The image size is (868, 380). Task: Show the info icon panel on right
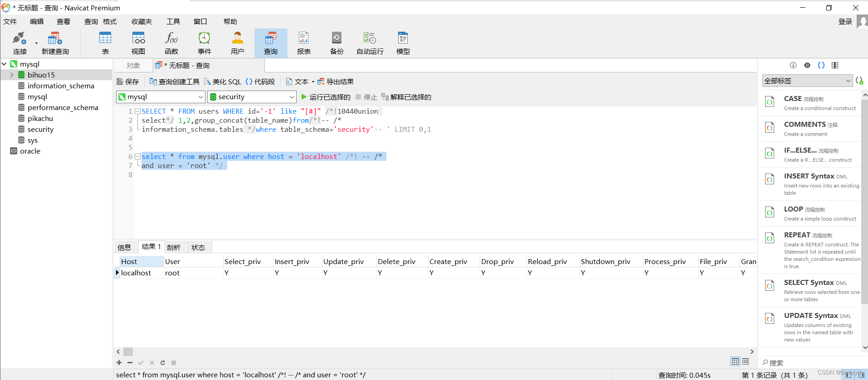click(x=793, y=65)
